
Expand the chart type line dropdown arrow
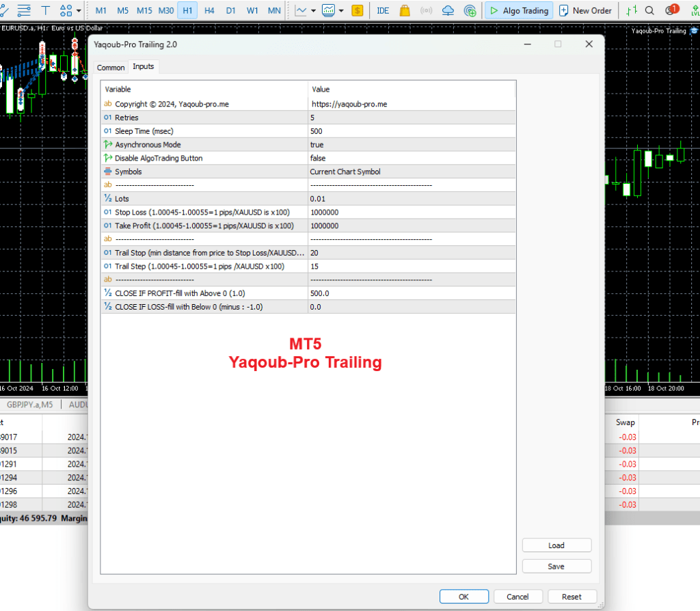(x=313, y=11)
